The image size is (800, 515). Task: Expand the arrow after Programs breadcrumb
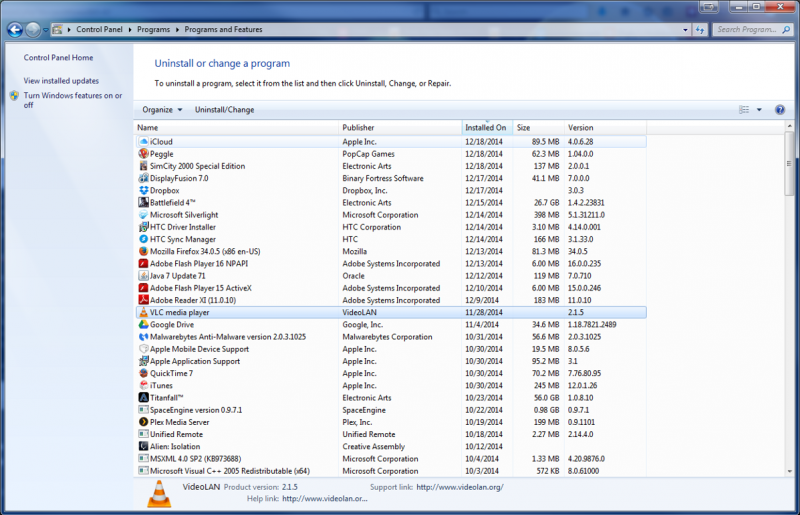177,30
